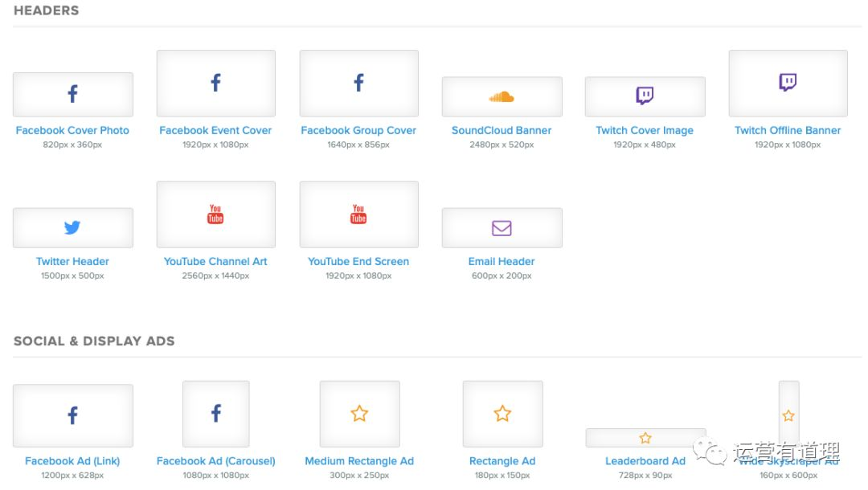868x490 pixels.
Task: Select the Twitch icon above Twitch Cover Image
Action: tap(645, 95)
